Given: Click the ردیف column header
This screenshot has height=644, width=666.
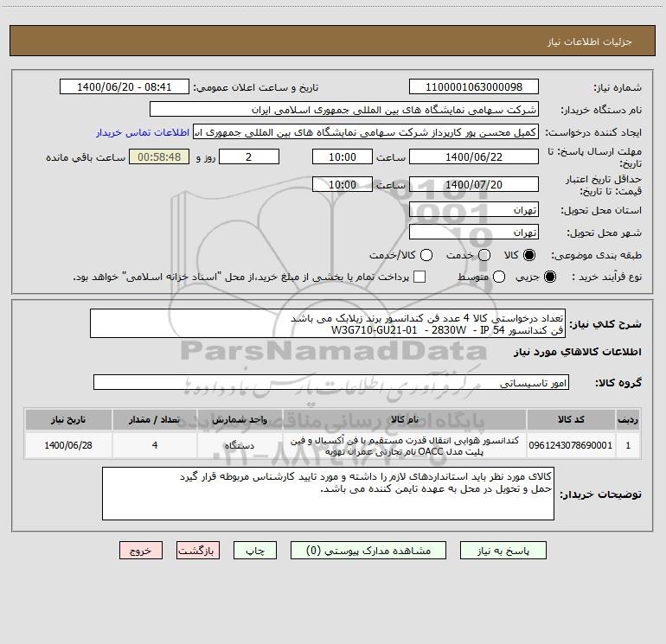Looking at the screenshot, I should click(628, 419).
